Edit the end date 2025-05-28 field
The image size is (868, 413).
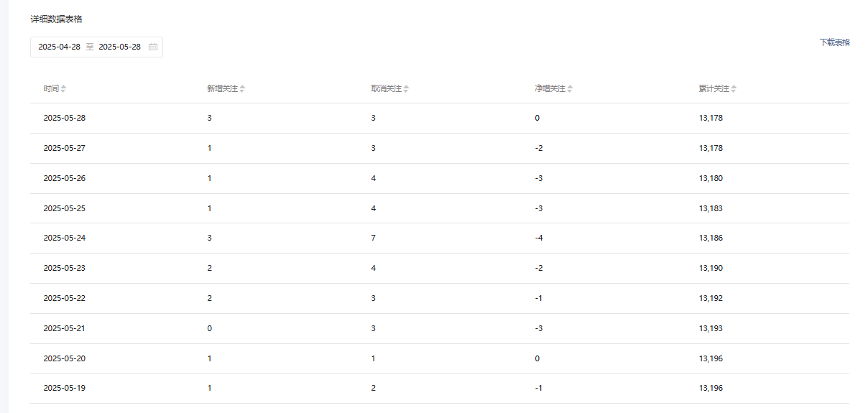[119, 47]
